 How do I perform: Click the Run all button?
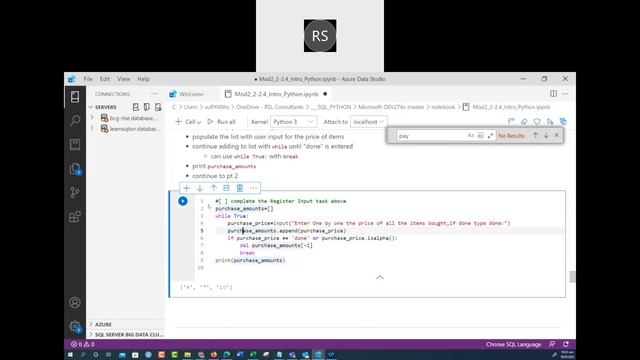(x=221, y=122)
